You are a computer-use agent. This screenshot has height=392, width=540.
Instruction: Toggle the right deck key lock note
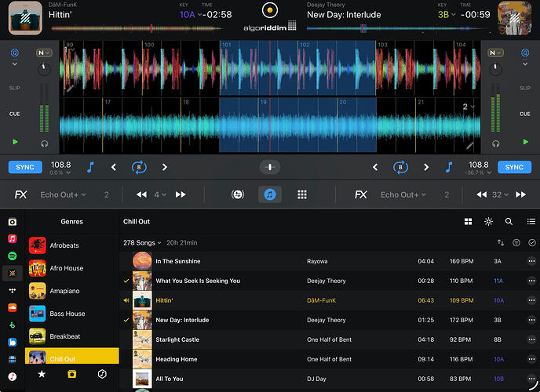click(x=451, y=167)
